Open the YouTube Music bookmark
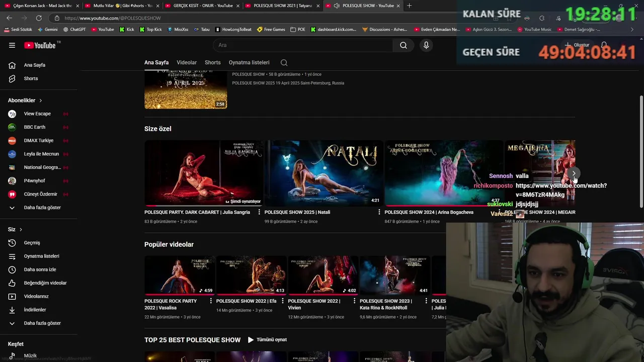Viewport: 644px width, 362px height. [534, 30]
